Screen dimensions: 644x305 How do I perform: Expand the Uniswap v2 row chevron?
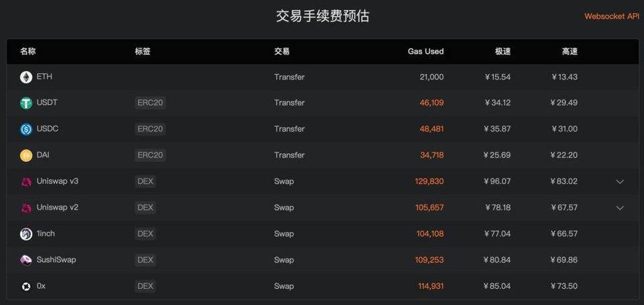point(620,208)
